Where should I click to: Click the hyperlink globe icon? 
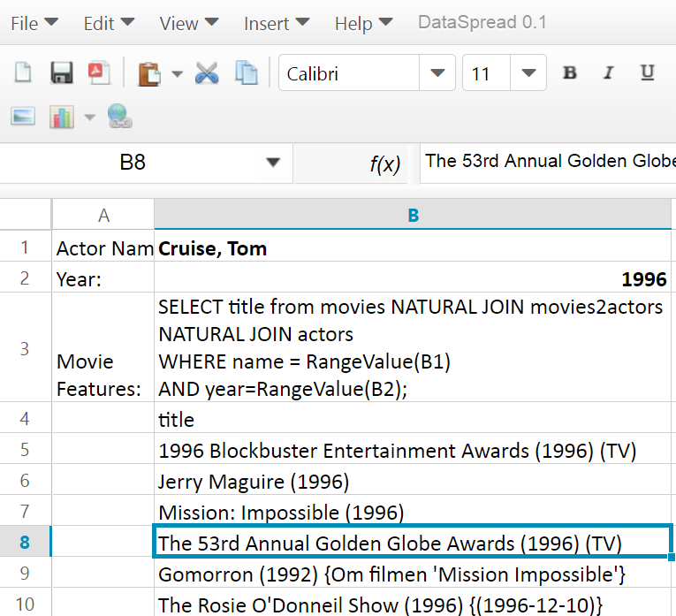point(118,116)
